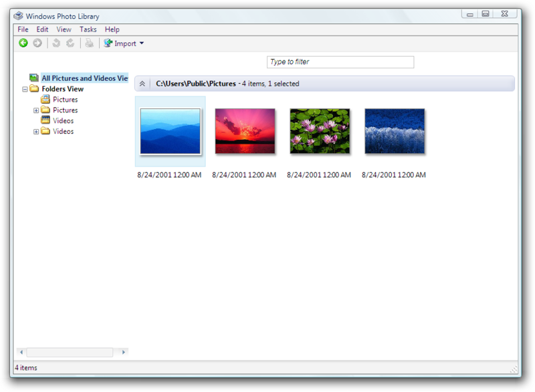Expand the Pictures folder node
Viewport: 535px width, 392px height.
pos(36,110)
